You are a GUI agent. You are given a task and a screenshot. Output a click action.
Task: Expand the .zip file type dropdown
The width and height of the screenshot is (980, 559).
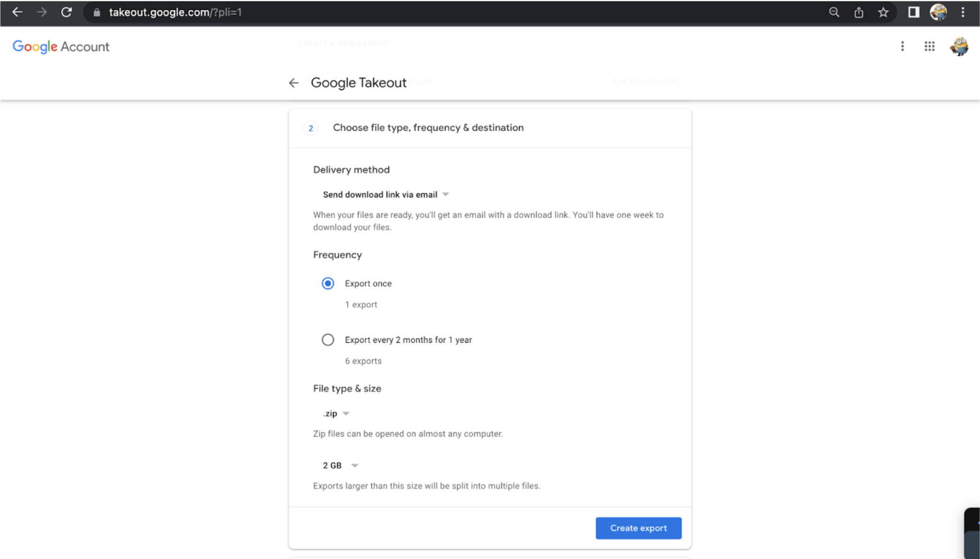tap(336, 413)
